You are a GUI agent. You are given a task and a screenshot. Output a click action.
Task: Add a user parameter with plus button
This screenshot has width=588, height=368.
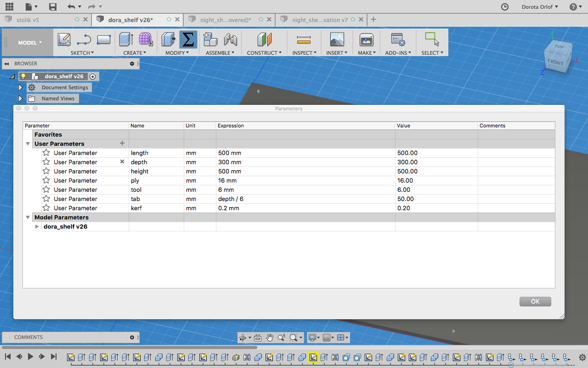122,144
